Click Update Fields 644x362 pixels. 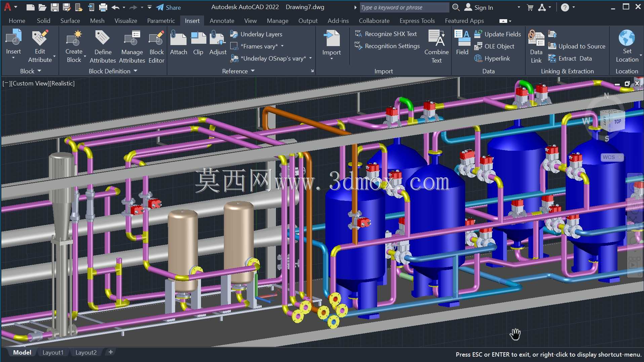click(497, 34)
